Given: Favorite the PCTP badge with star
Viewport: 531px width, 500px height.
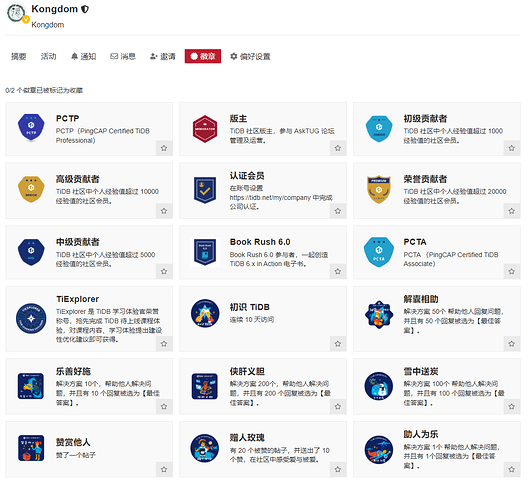Looking at the screenshot, I should point(164,148).
